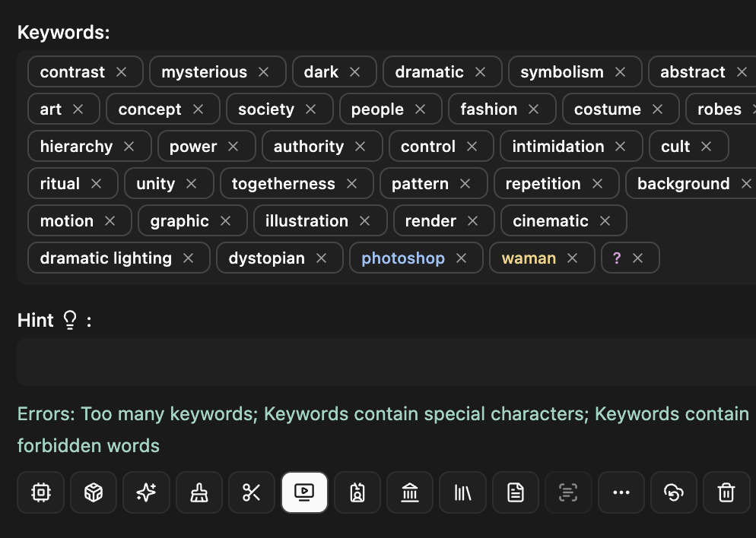Click the broom cleanup icon

(x=199, y=492)
